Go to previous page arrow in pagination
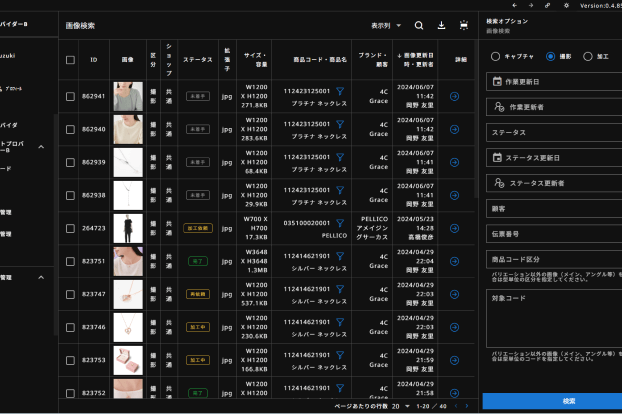Screen dimensions: 622x414 (456, 406)
